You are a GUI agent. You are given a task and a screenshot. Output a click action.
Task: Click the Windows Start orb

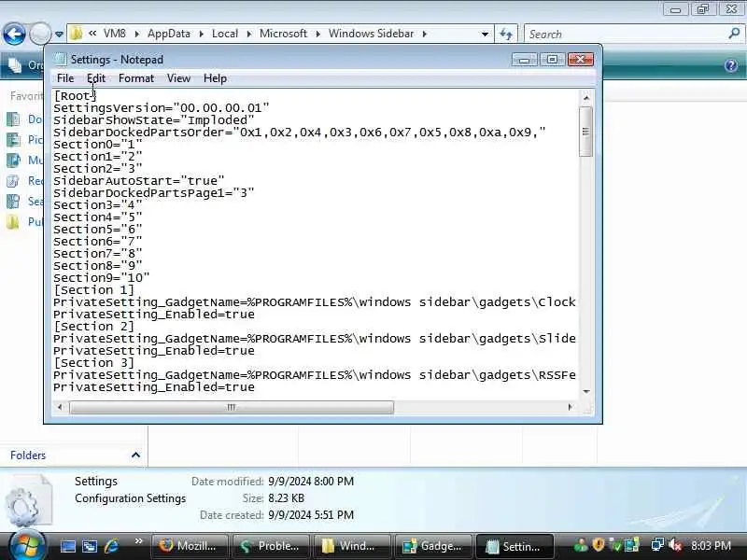coord(26,545)
